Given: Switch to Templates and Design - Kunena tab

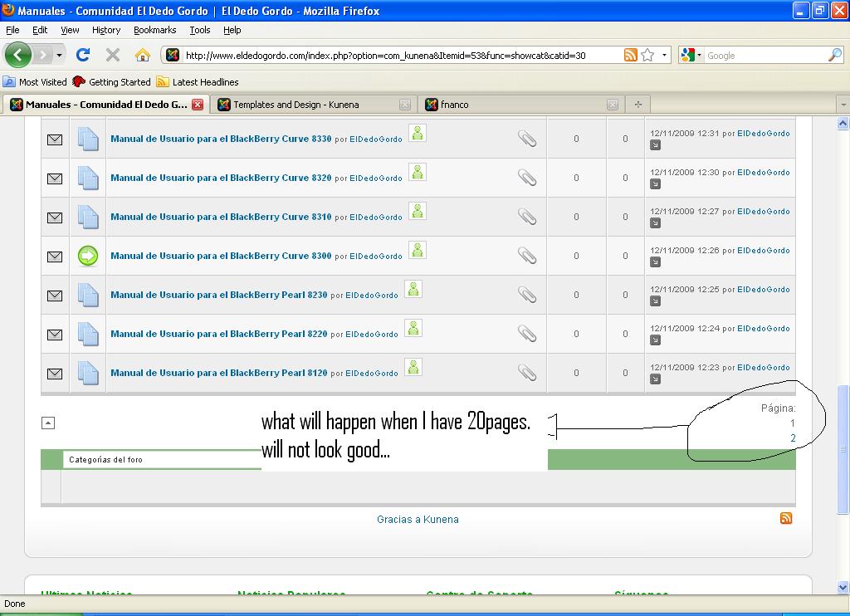Looking at the screenshot, I should tap(296, 105).
